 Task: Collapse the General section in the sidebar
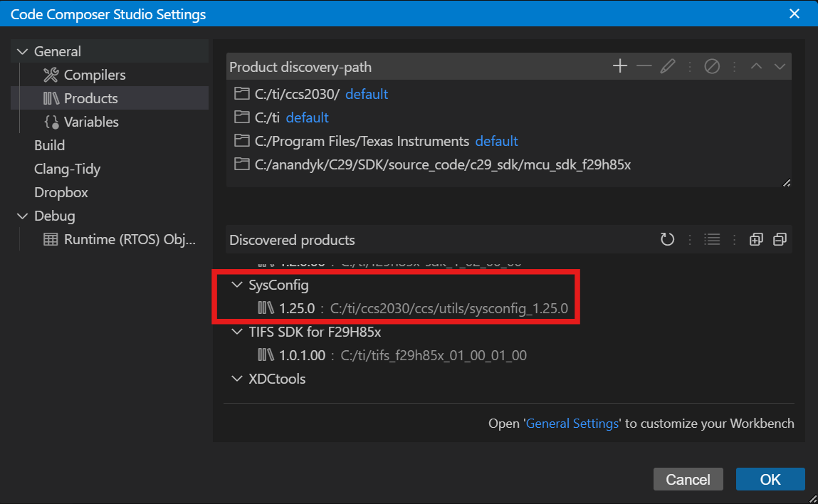click(23, 51)
